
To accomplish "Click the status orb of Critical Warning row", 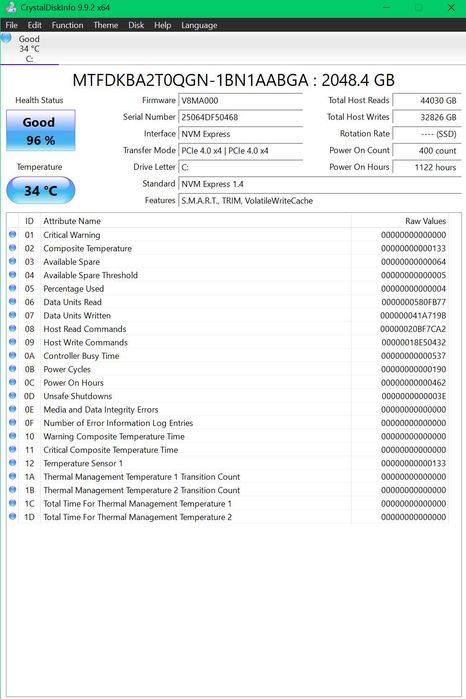I will 12,234.
